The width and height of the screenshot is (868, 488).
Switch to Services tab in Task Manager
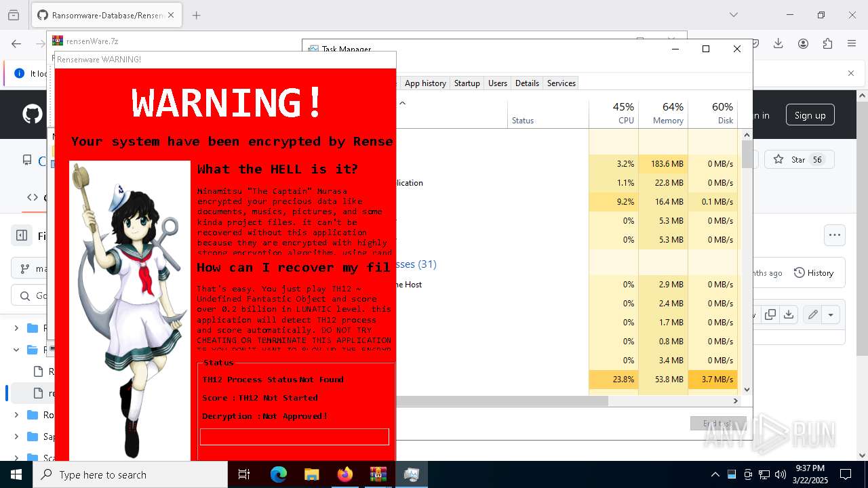tap(561, 83)
